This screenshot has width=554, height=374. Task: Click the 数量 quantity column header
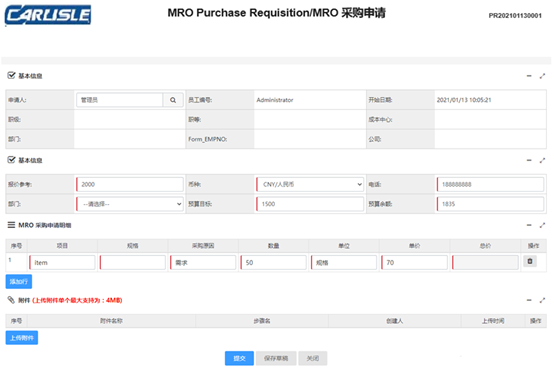[x=273, y=246]
